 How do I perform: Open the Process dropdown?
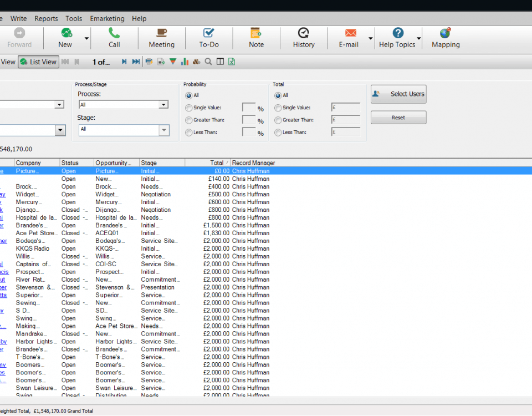point(163,105)
